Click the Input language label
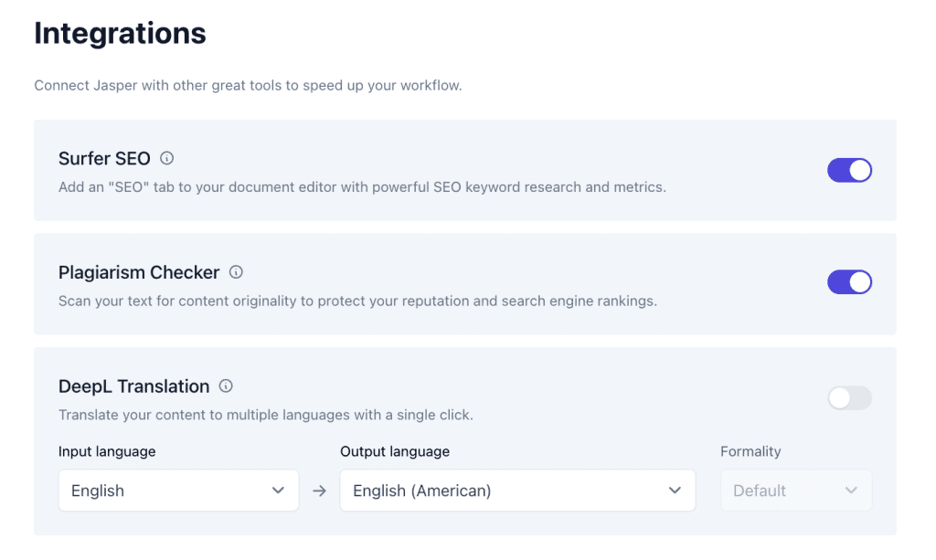The height and width of the screenshot is (560, 936). pyautogui.click(x=107, y=451)
